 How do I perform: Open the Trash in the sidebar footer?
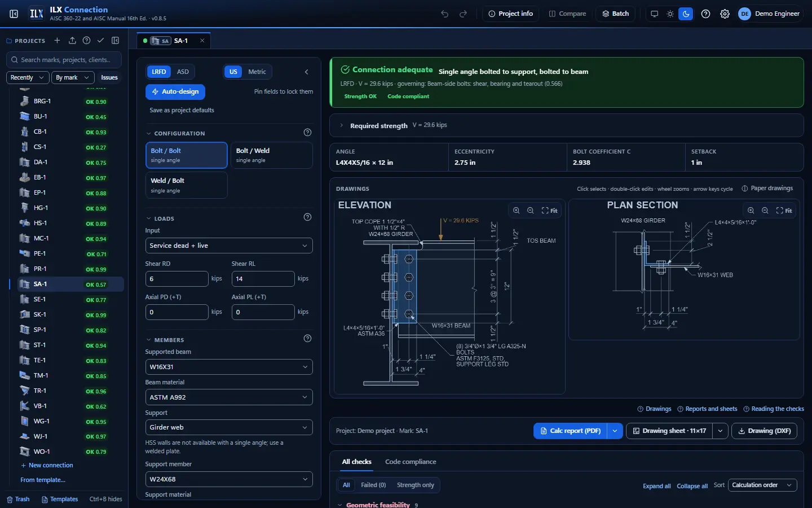(x=18, y=499)
